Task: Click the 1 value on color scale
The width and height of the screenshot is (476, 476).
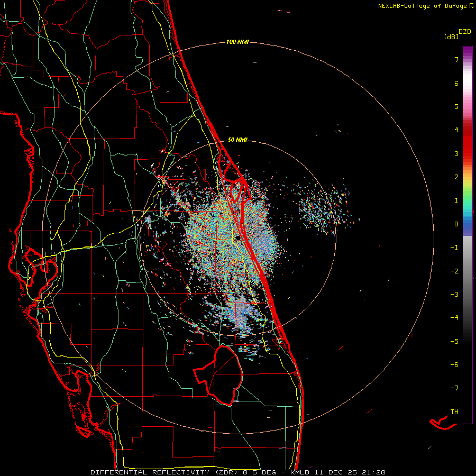Action: point(456,200)
